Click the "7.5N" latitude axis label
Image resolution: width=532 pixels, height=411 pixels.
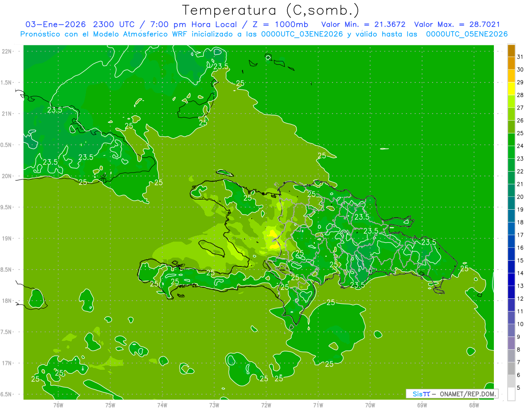[7, 332]
